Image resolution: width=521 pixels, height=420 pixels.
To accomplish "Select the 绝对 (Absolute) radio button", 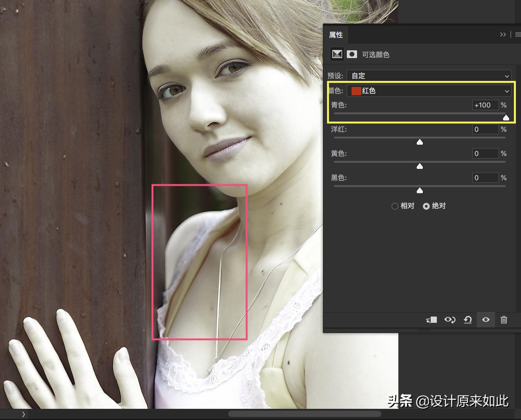I will point(426,206).
